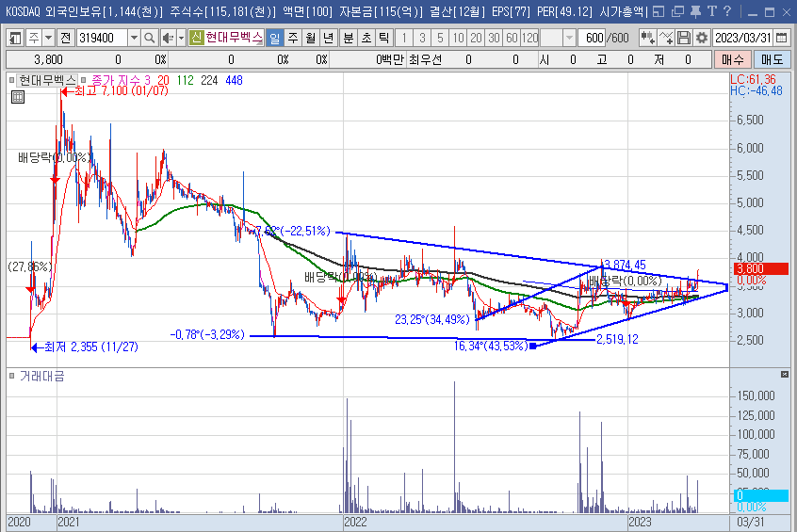The width and height of the screenshot is (797, 532).
Task: Open the sound options dropdown arrow
Action: coord(181,38)
